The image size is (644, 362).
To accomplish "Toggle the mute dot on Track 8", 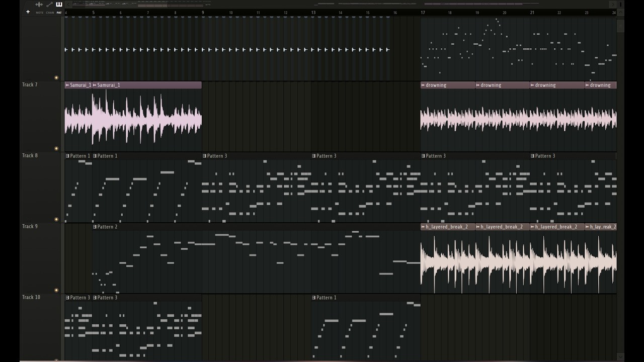I will 56,220.
